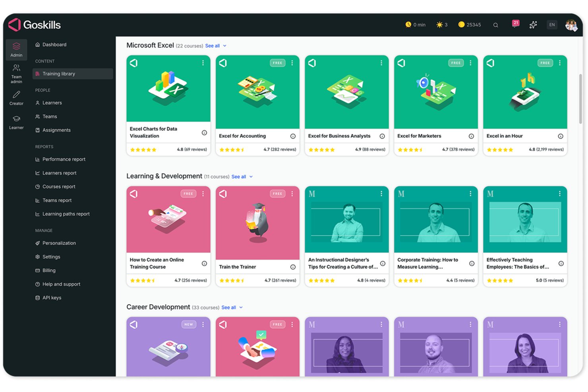Viewport: 588px width, 392px height.
Task: Open more options on Excel for Business Analysts card
Action: tap(381, 63)
